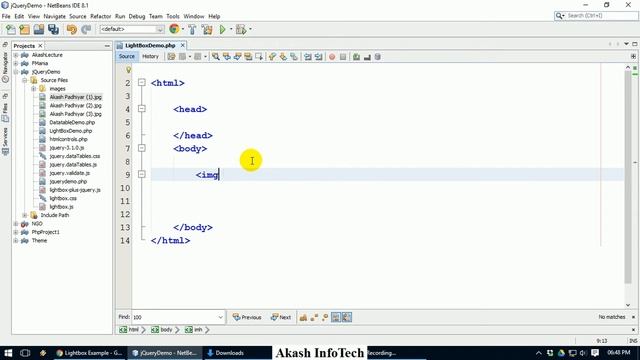Image resolution: width=640 pixels, height=360 pixels.
Task: Open dropdown arrow beside Debug Project
Action: pyautogui.click(x=250, y=29)
